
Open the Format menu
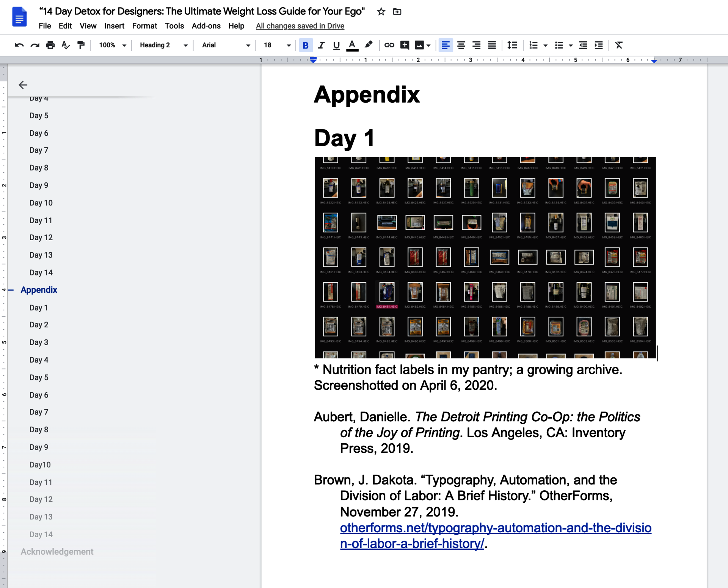click(x=144, y=26)
